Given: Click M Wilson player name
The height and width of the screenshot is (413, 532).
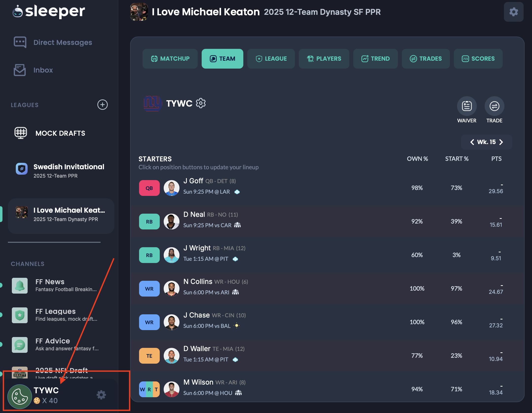Looking at the screenshot, I should (198, 382).
